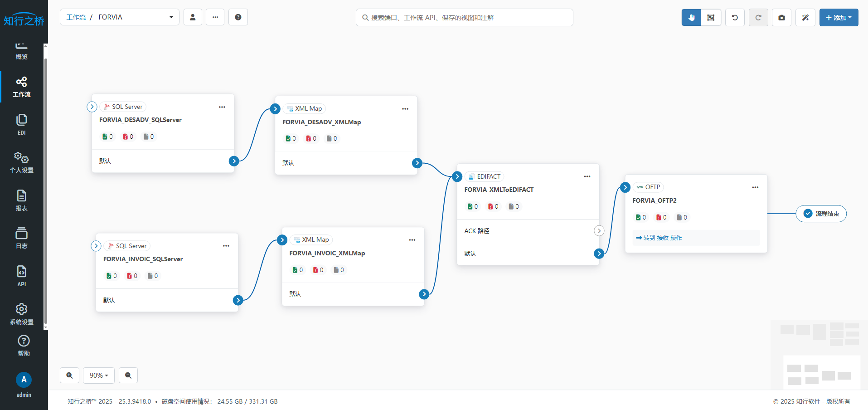
Task: Open options menu of FORVIA_XMLToEDIFACT connector
Action: click(x=587, y=176)
